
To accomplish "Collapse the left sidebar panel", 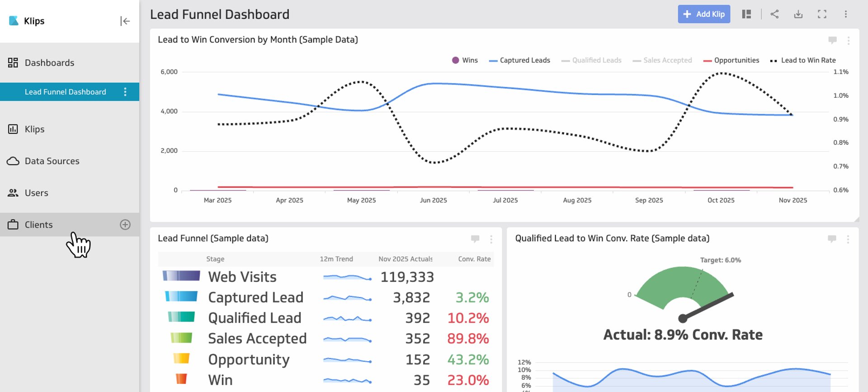I will point(125,21).
